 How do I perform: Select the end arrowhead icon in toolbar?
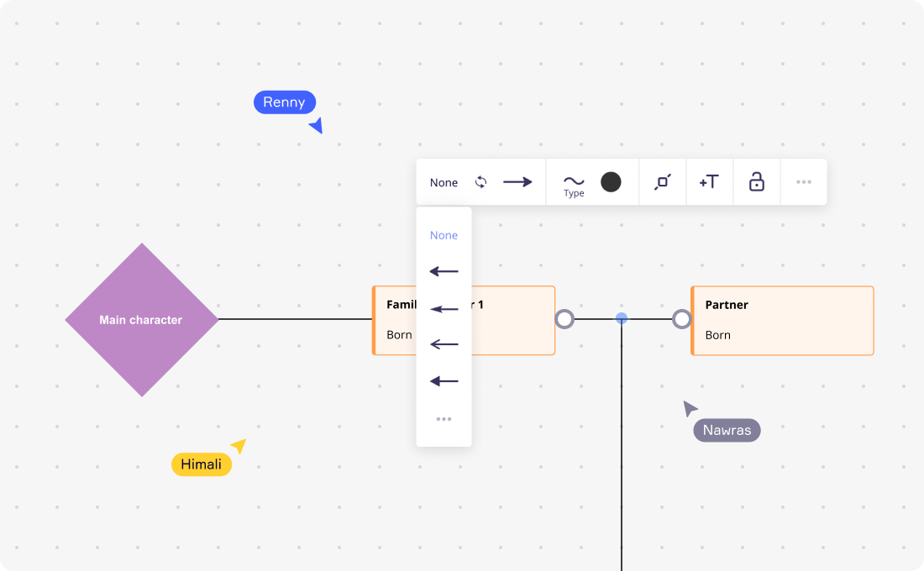tap(518, 181)
